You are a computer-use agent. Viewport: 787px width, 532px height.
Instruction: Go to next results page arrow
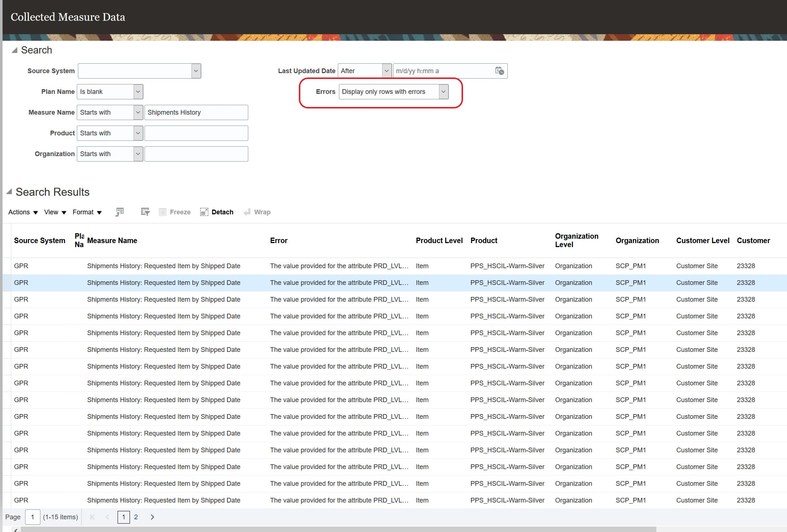(153, 517)
